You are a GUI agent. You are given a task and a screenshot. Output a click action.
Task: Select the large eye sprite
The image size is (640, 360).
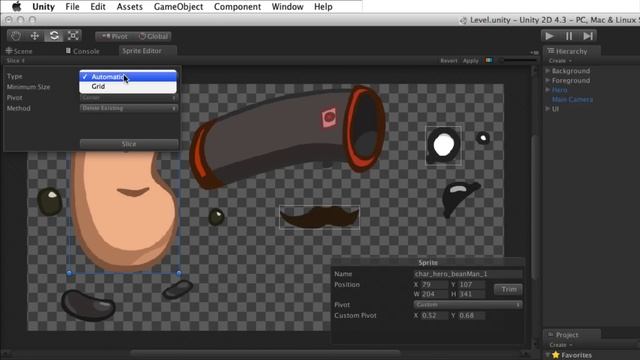tap(443, 146)
